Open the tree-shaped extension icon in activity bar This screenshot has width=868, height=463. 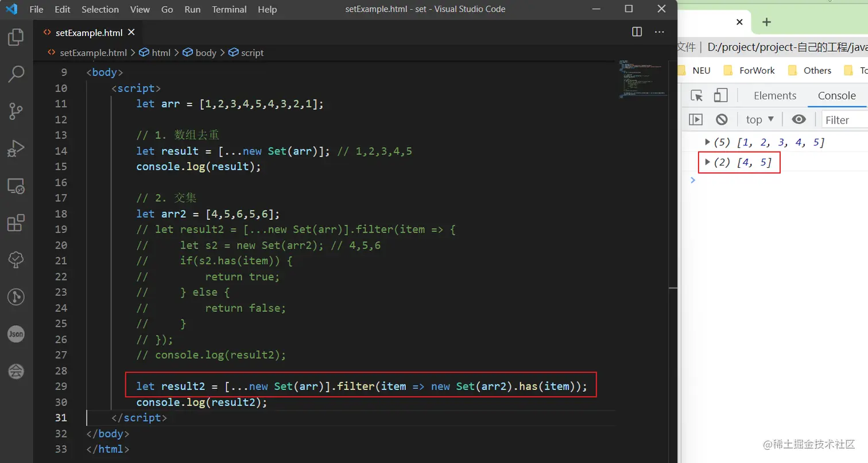click(16, 260)
